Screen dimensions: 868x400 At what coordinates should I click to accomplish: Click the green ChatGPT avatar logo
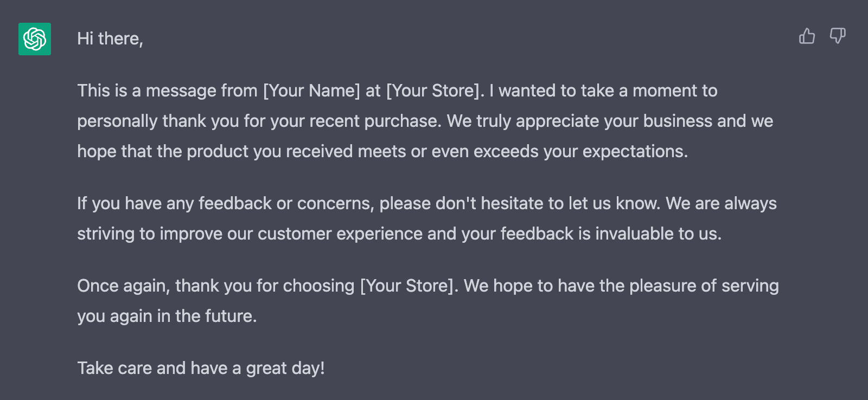[35, 39]
